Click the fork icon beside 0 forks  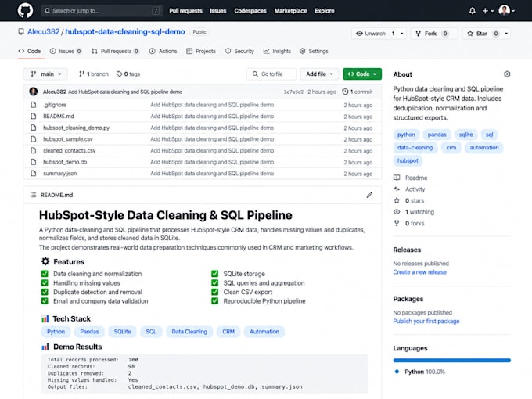coord(397,223)
